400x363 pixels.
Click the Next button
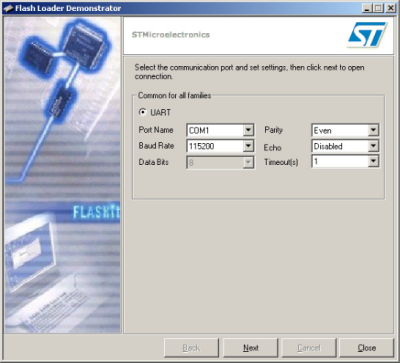(x=250, y=348)
